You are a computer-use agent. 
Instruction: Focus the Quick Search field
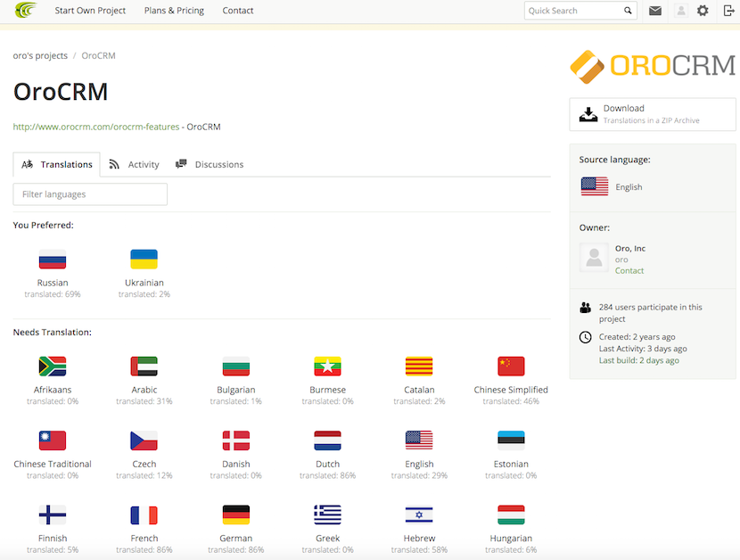[x=580, y=11]
